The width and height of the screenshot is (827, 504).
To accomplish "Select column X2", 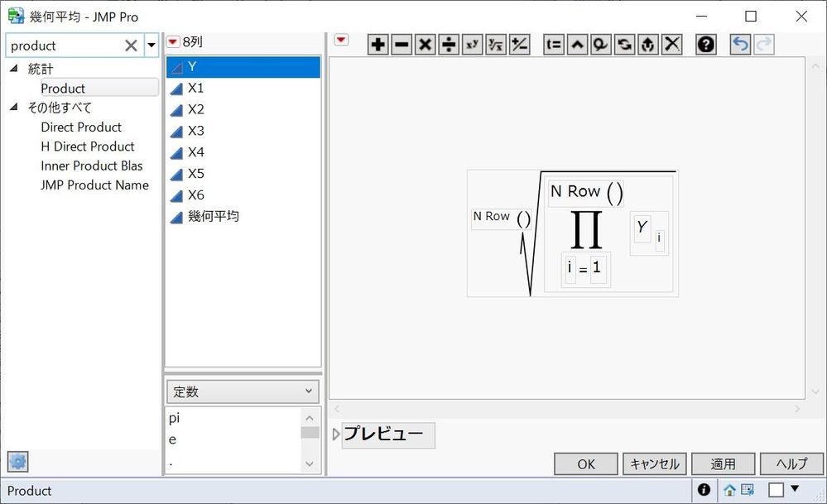I will click(243, 110).
